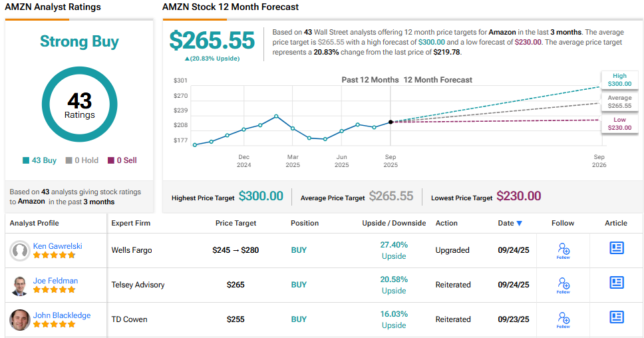
Task: Click the Sep 2025 current price point
Action: point(391,122)
